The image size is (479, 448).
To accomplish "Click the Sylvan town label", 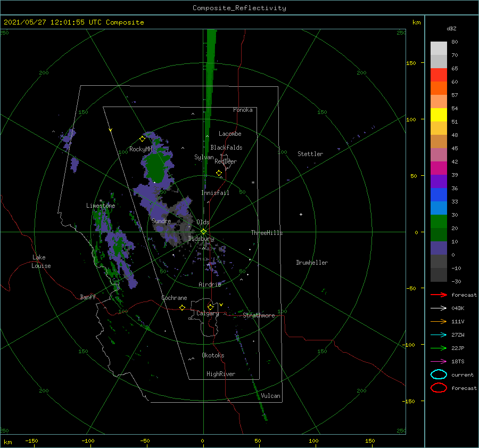I will coord(204,157).
